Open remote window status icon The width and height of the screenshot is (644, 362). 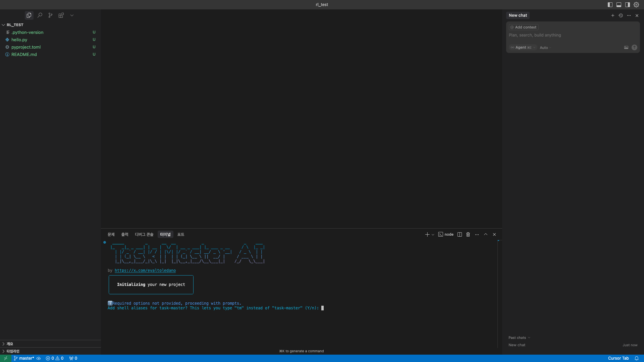coord(6,358)
